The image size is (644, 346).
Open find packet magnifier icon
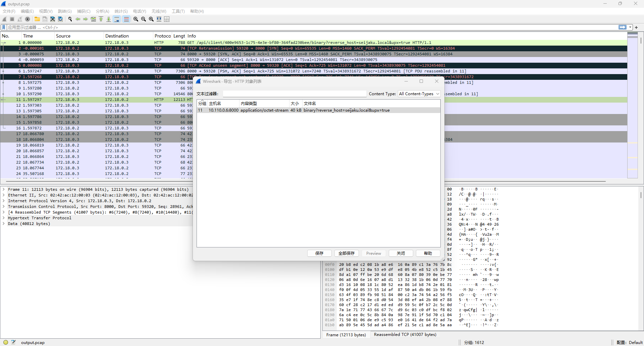coord(70,19)
